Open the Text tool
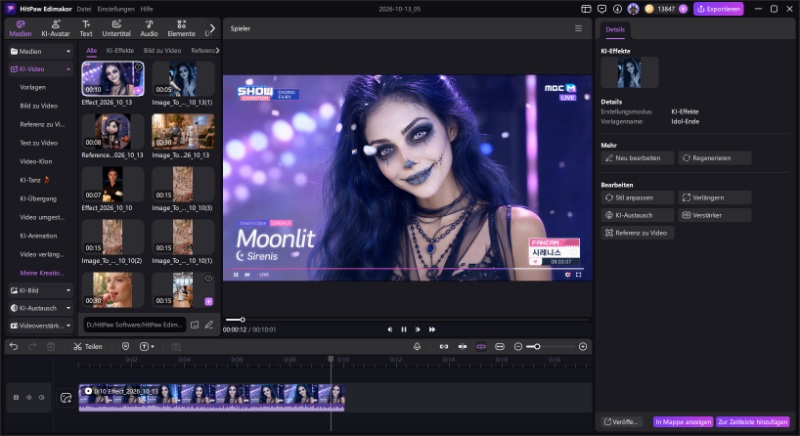 pyautogui.click(x=86, y=29)
